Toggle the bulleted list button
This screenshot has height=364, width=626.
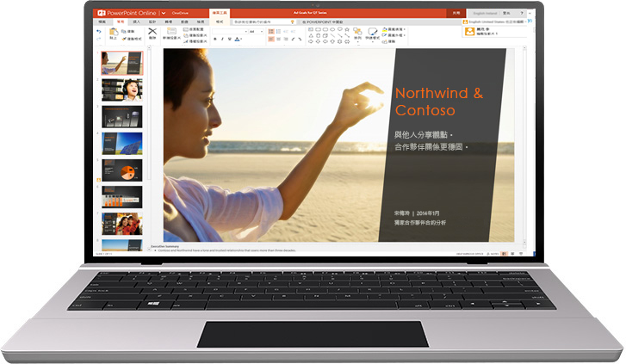[271, 31]
